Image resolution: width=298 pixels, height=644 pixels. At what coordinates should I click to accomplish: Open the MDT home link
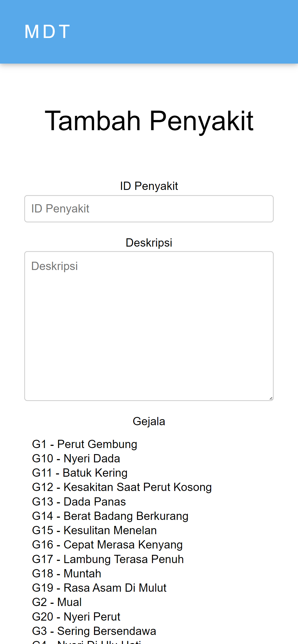click(47, 31)
